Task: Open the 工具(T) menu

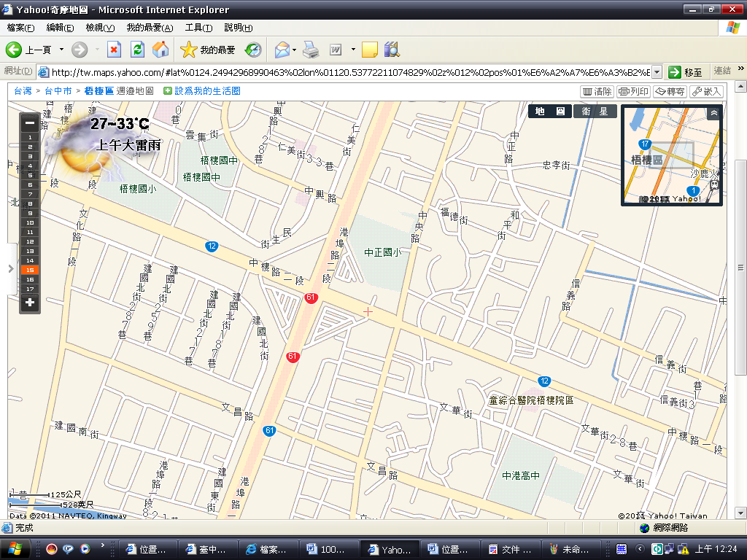Action: (198, 28)
